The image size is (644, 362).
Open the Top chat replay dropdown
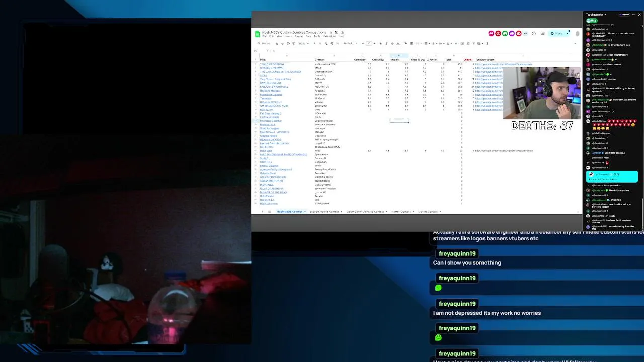click(x=596, y=15)
